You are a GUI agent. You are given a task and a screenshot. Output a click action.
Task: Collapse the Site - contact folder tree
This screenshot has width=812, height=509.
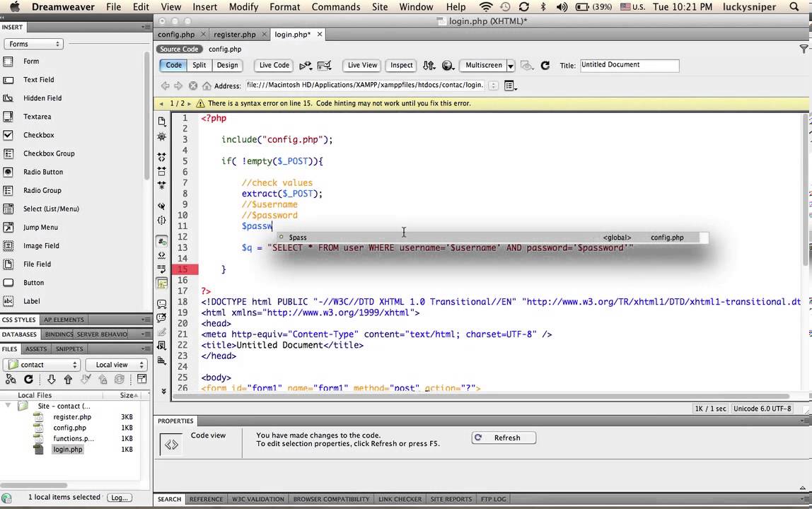click(8, 406)
